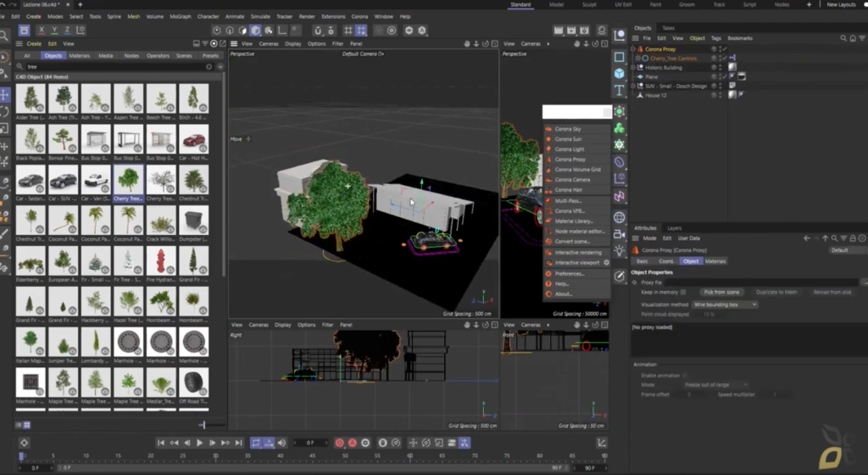This screenshot has height=475, width=868.
Task: Open the Coord. tab in Attributes
Action: (x=666, y=261)
